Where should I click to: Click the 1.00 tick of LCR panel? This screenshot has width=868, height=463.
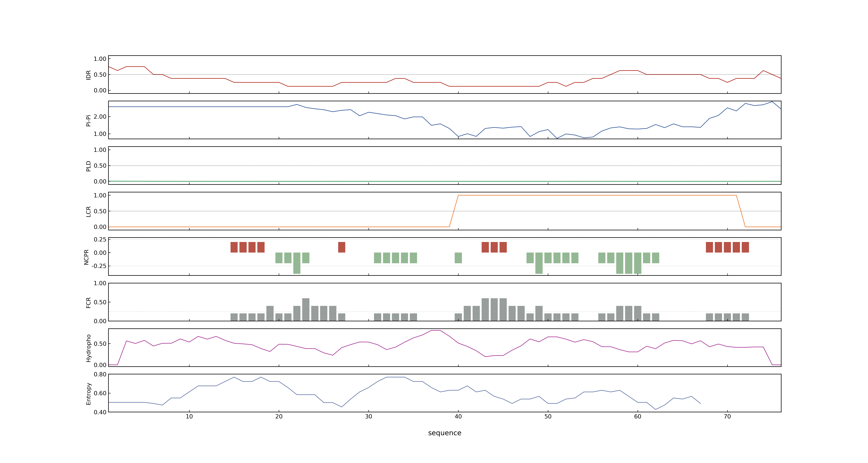pyautogui.click(x=100, y=195)
